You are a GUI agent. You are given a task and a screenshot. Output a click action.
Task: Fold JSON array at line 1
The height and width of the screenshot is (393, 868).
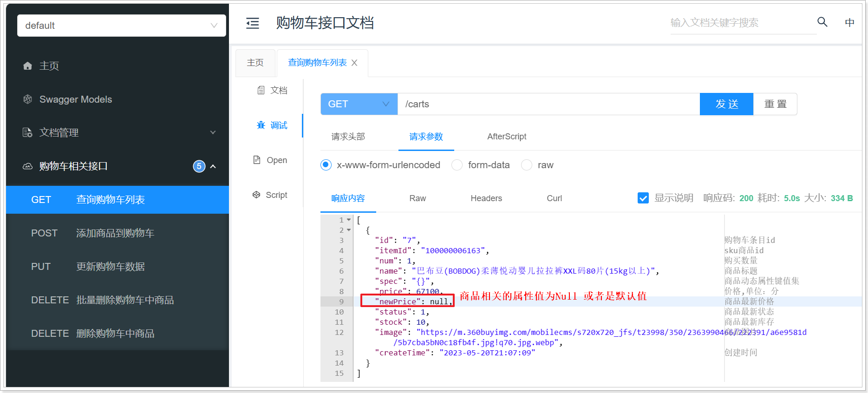pos(349,220)
